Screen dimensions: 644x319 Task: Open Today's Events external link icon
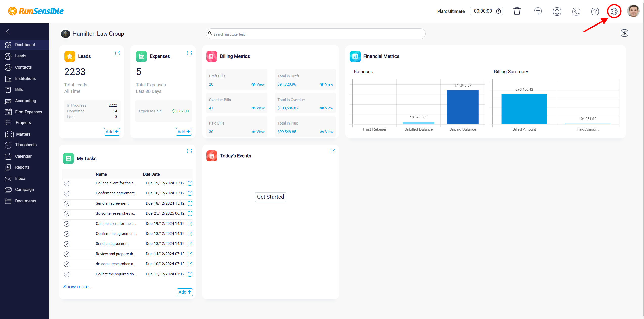333,151
